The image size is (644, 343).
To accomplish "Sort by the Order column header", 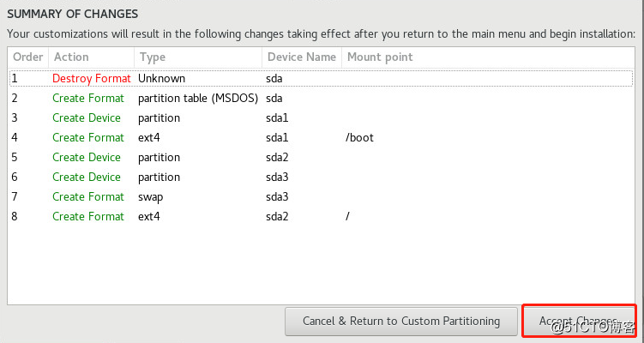I will pyautogui.click(x=28, y=57).
